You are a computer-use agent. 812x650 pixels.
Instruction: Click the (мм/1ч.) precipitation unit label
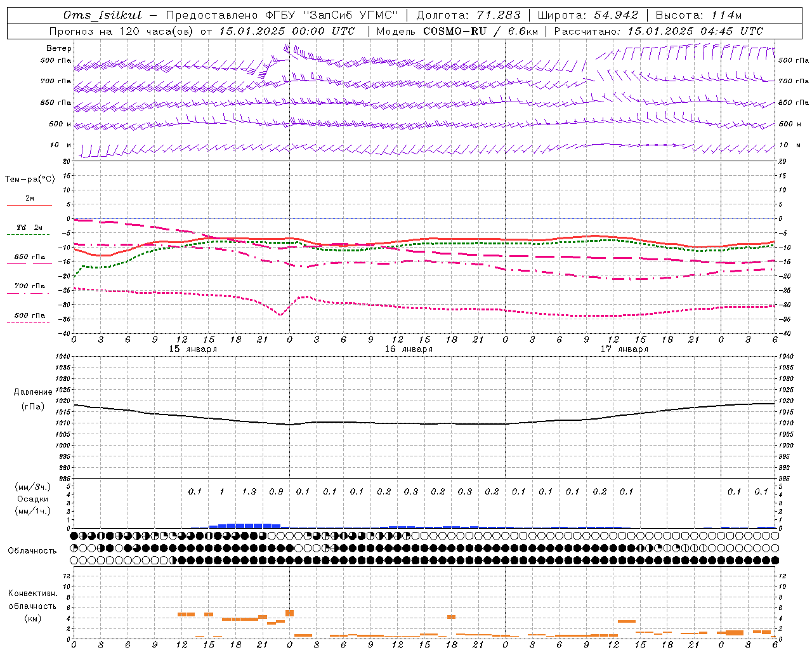33,511
